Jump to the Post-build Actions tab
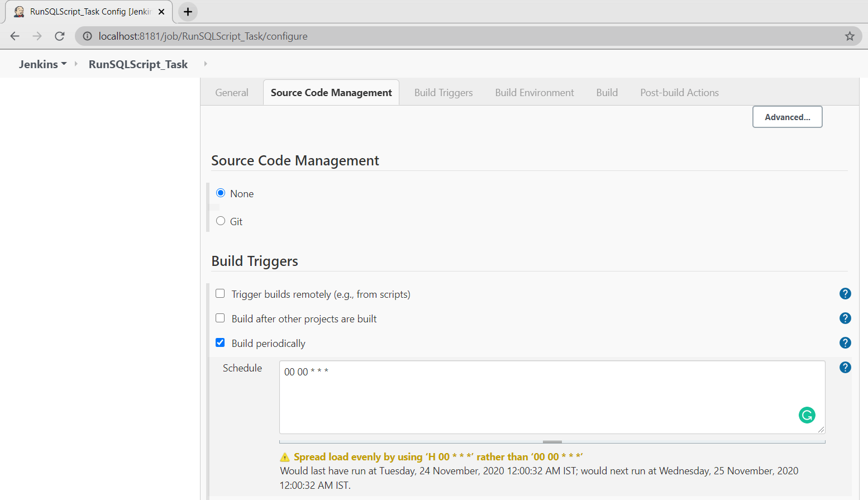868x500 pixels. 679,93
